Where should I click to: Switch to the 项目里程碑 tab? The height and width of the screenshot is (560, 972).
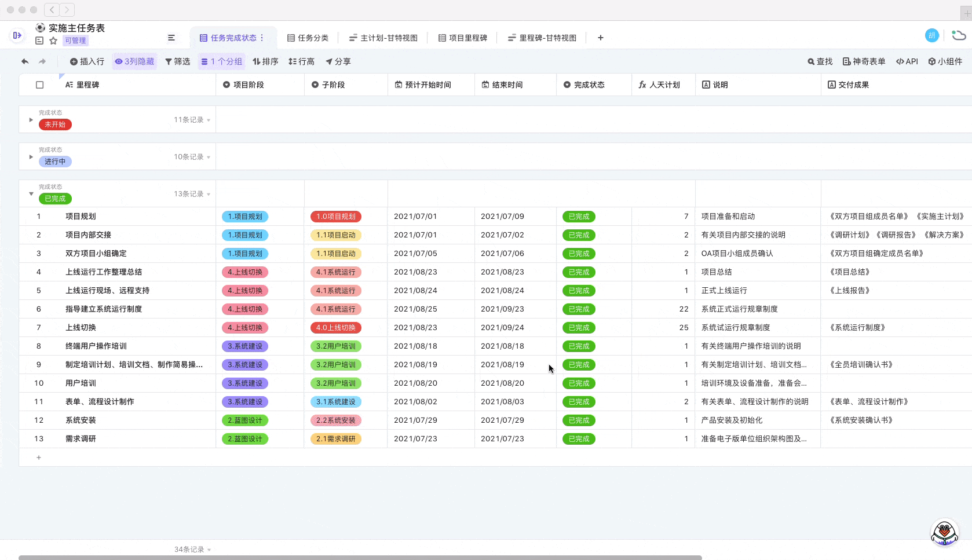coord(462,38)
